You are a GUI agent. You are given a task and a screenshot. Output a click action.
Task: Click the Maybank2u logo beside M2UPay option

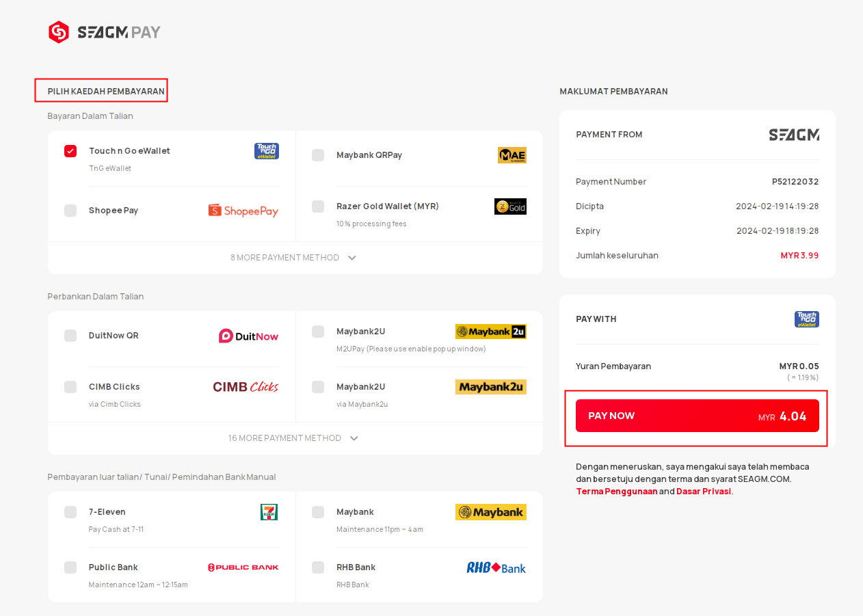pyautogui.click(x=491, y=332)
